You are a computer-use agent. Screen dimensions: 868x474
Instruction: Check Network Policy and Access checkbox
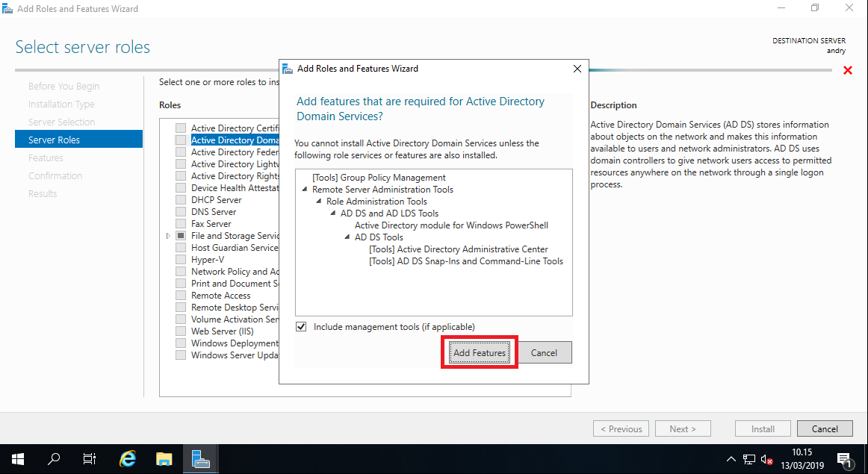tap(181, 272)
